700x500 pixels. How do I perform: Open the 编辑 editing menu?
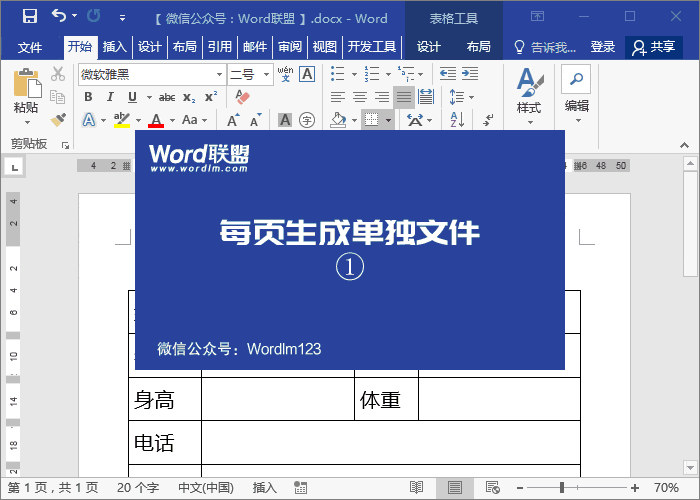[x=576, y=95]
